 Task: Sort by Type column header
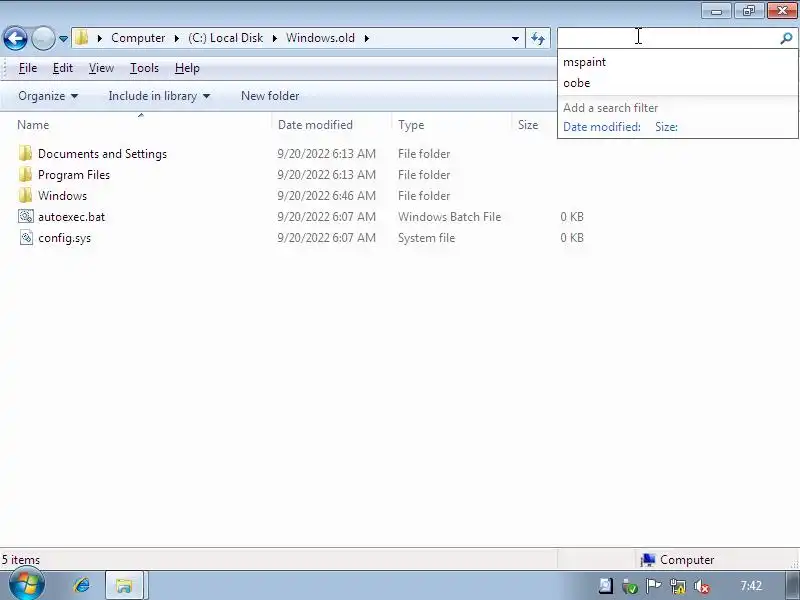(411, 125)
